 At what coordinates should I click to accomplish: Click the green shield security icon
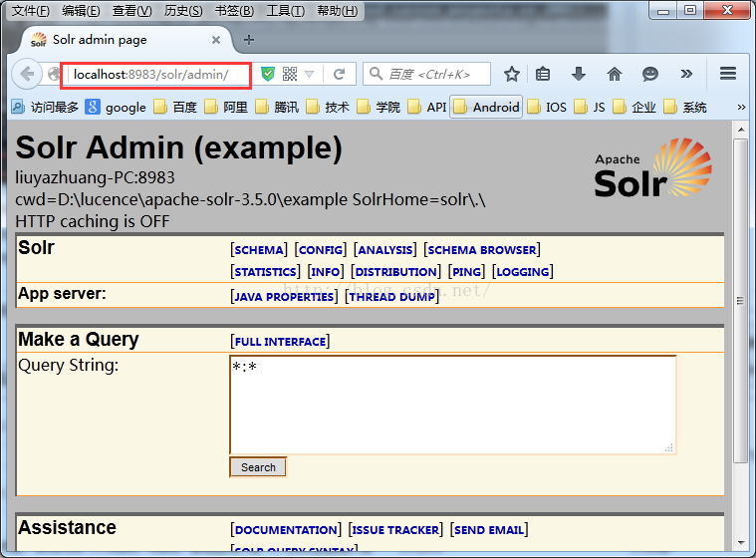268,74
